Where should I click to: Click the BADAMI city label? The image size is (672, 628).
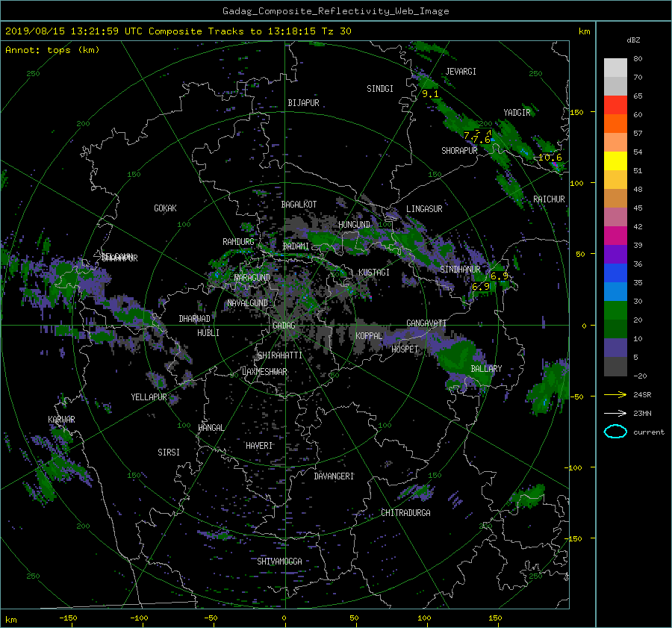coord(296,246)
